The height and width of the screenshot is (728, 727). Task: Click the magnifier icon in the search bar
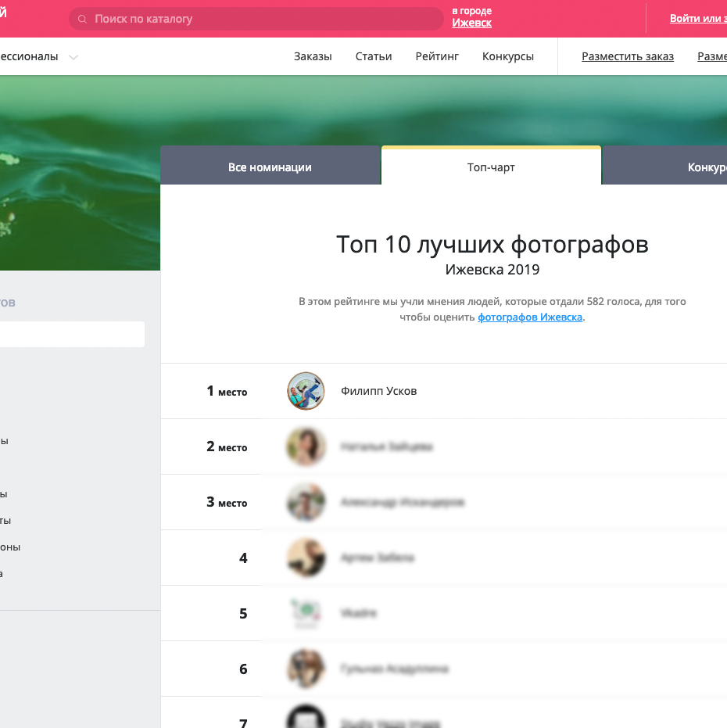83,19
